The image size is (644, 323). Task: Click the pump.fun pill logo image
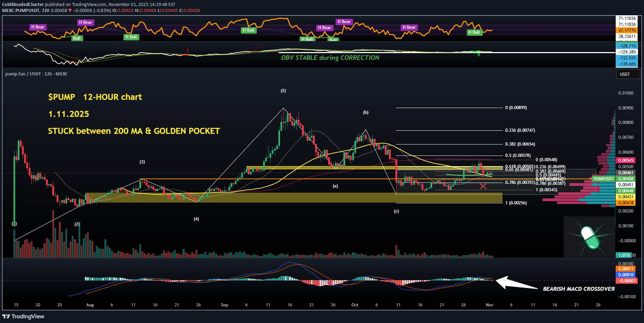(x=589, y=237)
